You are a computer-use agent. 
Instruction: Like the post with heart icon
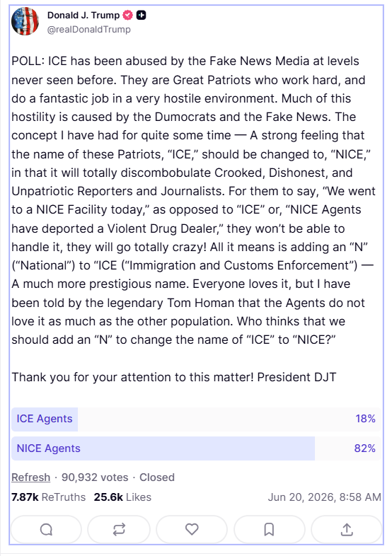(192, 530)
